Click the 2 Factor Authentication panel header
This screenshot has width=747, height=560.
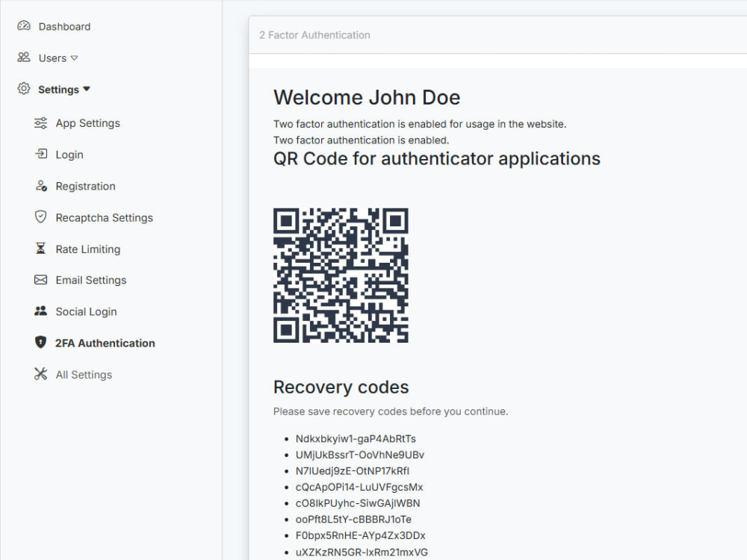tap(314, 35)
